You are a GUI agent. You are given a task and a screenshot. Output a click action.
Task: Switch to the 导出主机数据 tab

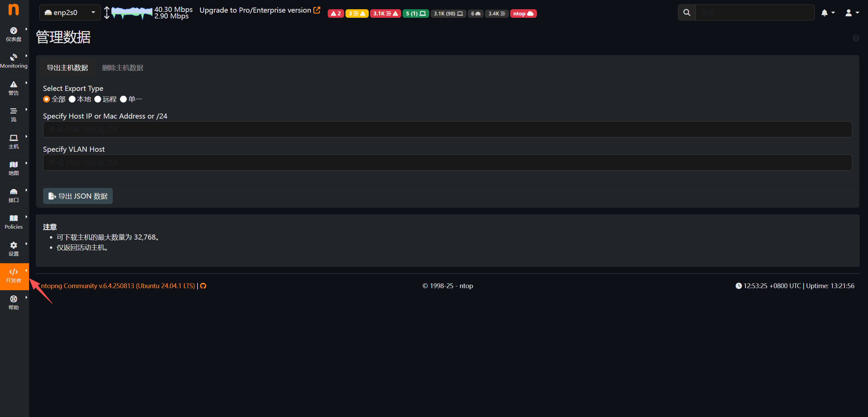point(67,68)
